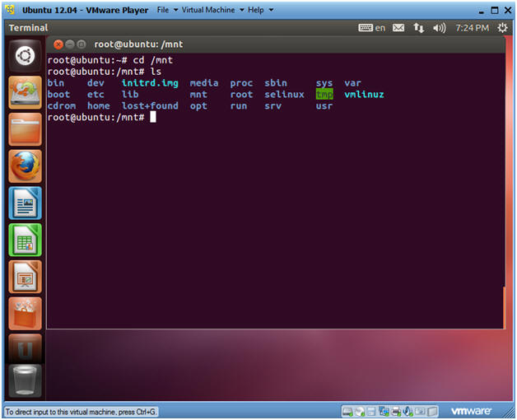Image resolution: width=517 pixels, height=420 pixels.
Task: Open the Files folder in the launcher
Action: click(x=25, y=129)
